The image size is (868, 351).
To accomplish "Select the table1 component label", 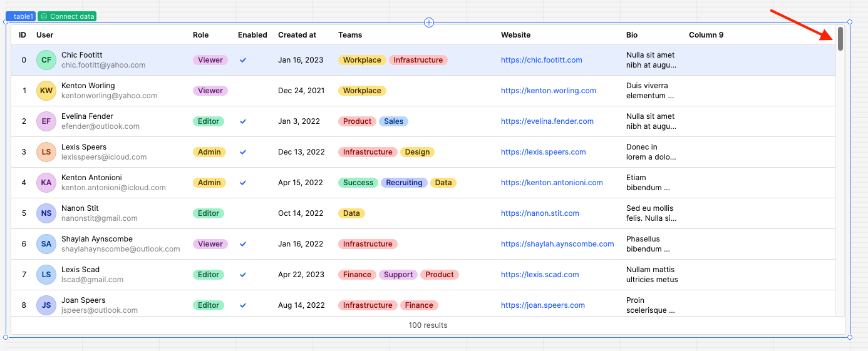I will click(x=21, y=16).
